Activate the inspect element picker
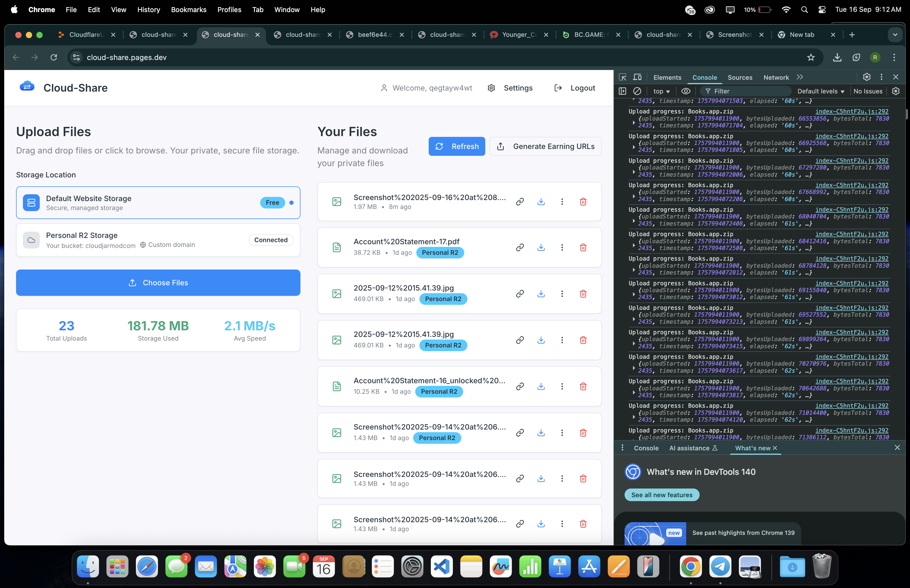Image resolution: width=910 pixels, height=588 pixels. [622, 77]
